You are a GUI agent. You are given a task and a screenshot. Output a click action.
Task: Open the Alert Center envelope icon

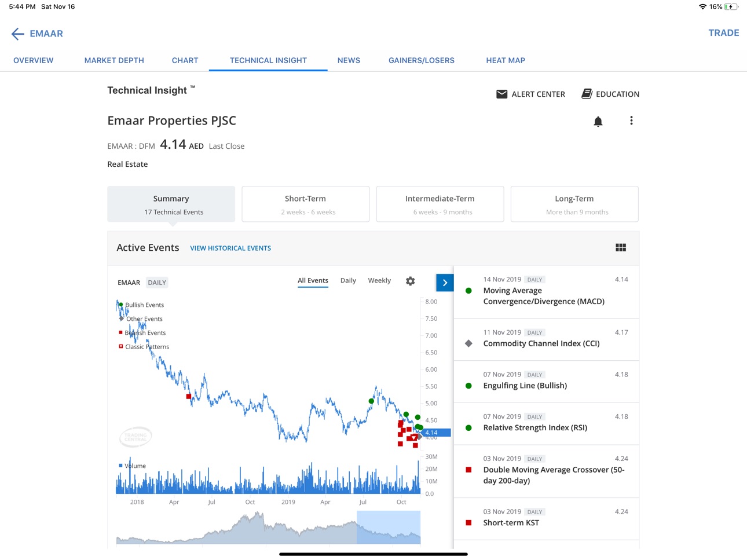[502, 94]
